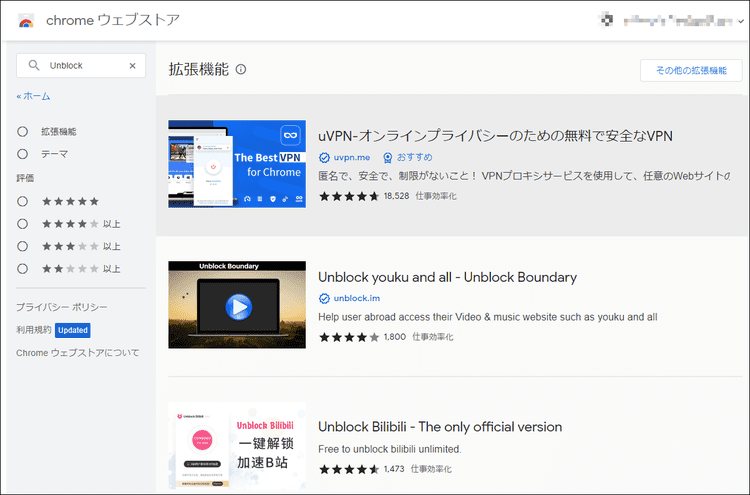Click the verified badge icon next to unblock.im
750x495 pixels.
(x=324, y=298)
